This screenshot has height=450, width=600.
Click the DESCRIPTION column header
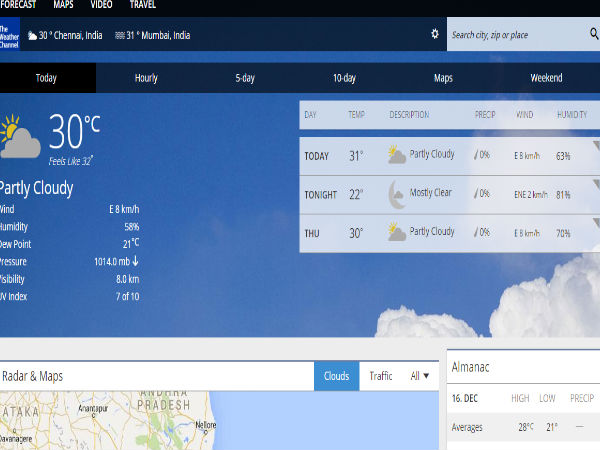[409, 114]
